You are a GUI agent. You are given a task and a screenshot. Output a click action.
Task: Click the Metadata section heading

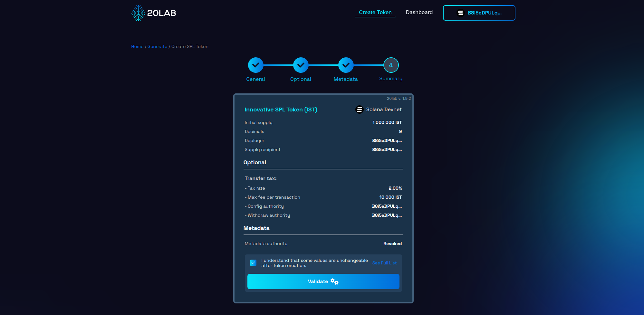click(256, 228)
